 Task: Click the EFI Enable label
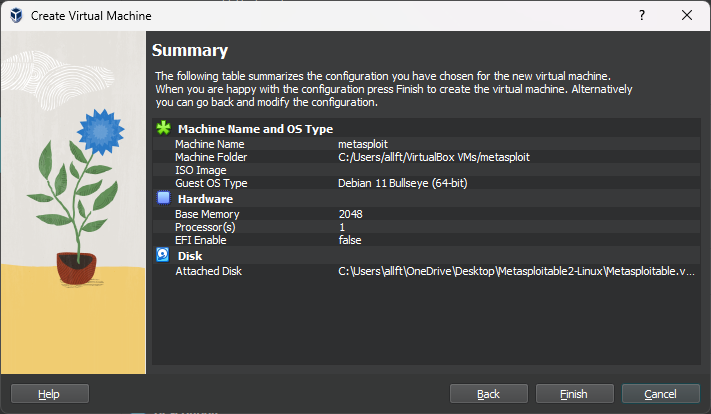pyautogui.click(x=200, y=240)
